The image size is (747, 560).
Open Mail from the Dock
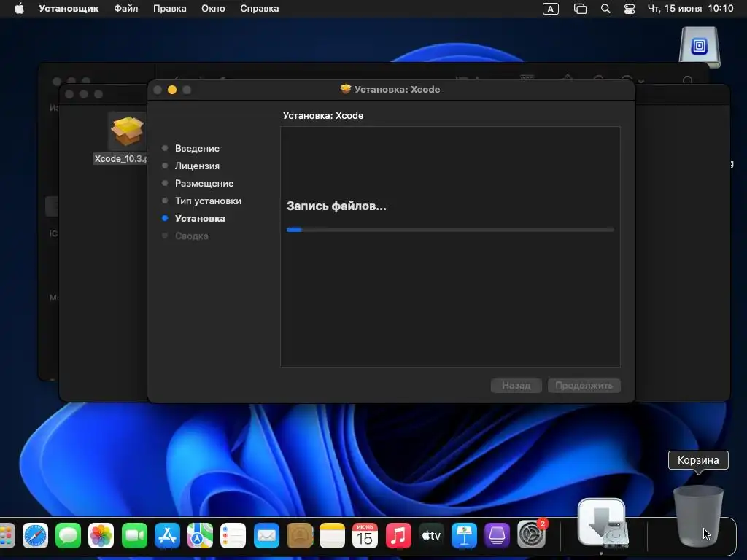click(266, 535)
